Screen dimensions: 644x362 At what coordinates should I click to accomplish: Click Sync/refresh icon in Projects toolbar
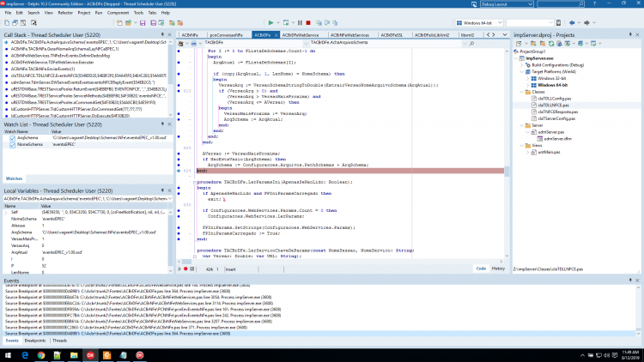click(x=551, y=43)
